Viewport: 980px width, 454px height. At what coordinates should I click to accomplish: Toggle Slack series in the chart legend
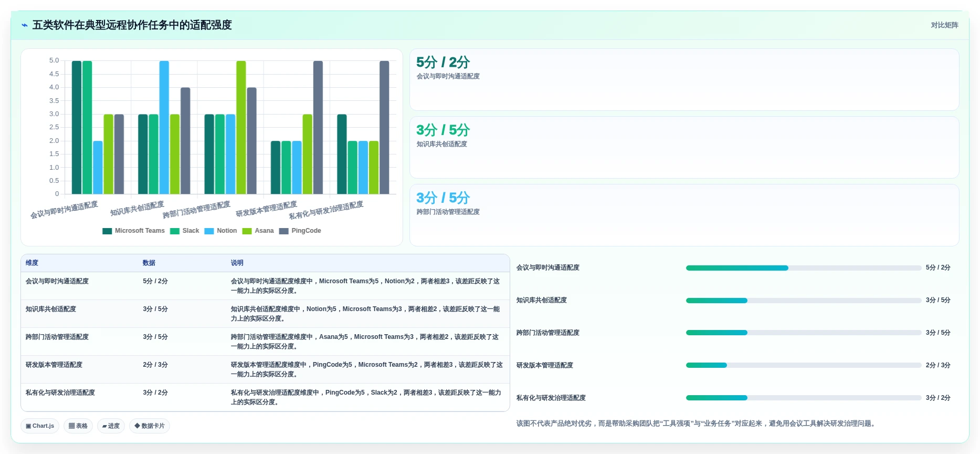pos(185,231)
